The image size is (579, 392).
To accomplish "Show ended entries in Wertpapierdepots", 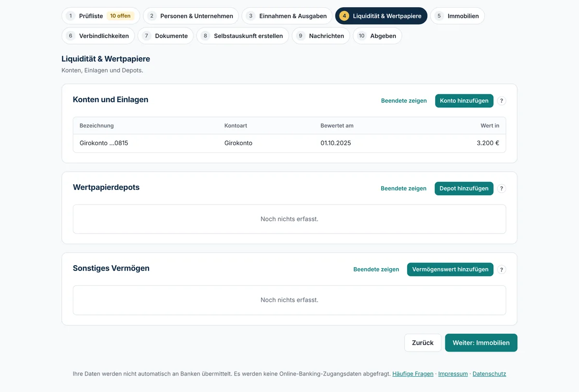I will point(403,189).
